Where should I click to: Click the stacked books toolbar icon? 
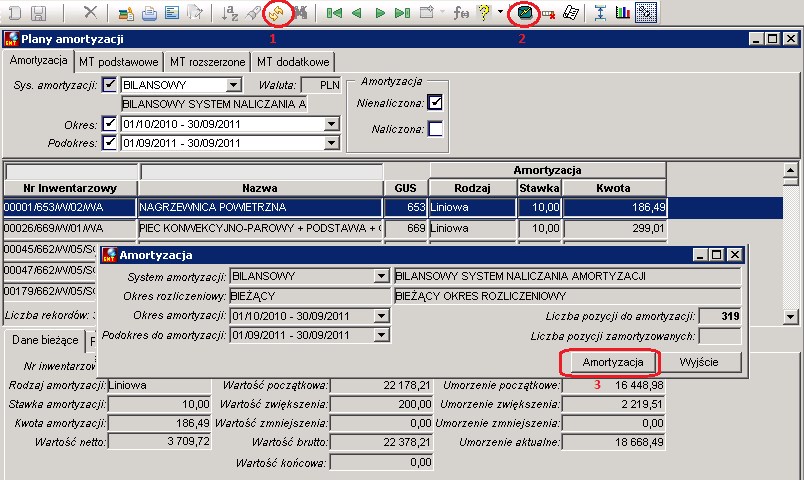tap(126, 13)
